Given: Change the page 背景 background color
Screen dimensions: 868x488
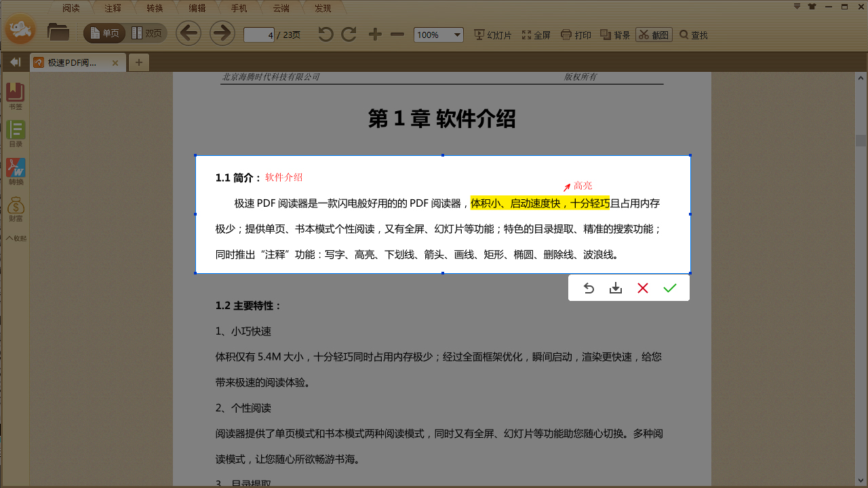Looking at the screenshot, I should pyautogui.click(x=614, y=35).
